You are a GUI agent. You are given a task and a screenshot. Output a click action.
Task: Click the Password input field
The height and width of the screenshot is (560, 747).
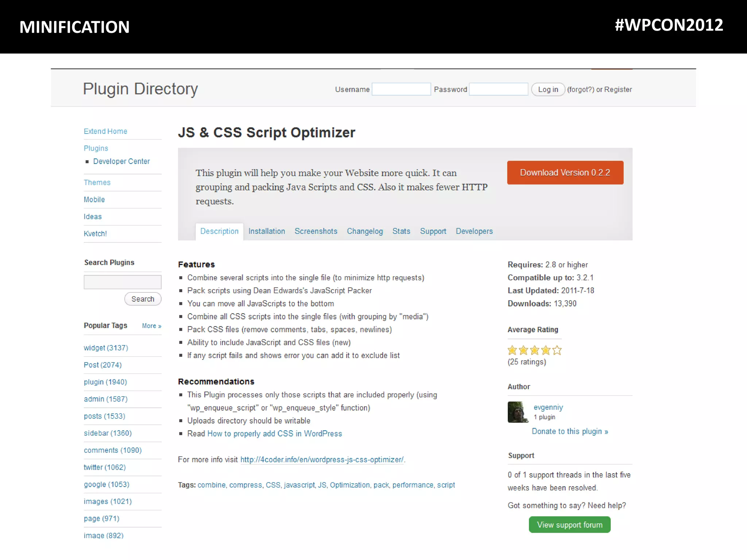[498, 89]
